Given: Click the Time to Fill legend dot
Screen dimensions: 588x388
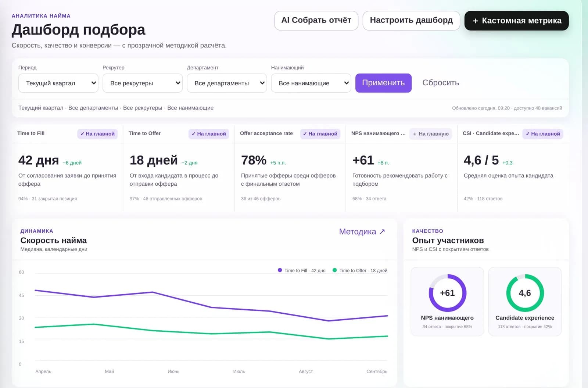Looking at the screenshot, I should (x=280, y=270).
